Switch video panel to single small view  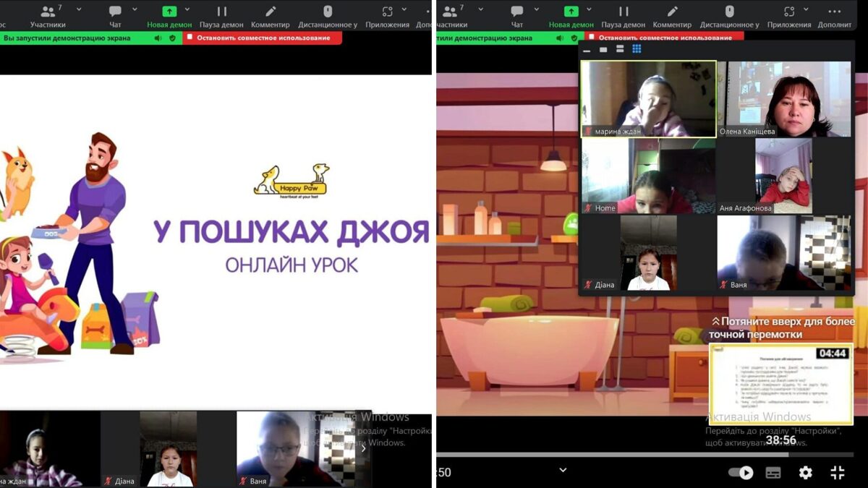603,49
